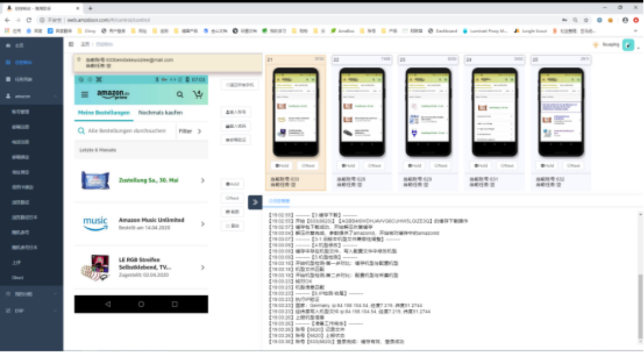The width and height of the screenshot is (644, 353).
Task: Click the hamburger menu in the Amazon preview
Action: [x=85, y=95]
